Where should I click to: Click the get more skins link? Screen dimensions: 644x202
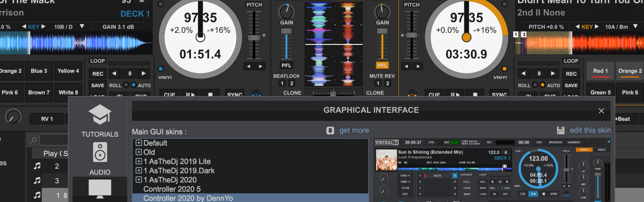[x=354, y=130]
